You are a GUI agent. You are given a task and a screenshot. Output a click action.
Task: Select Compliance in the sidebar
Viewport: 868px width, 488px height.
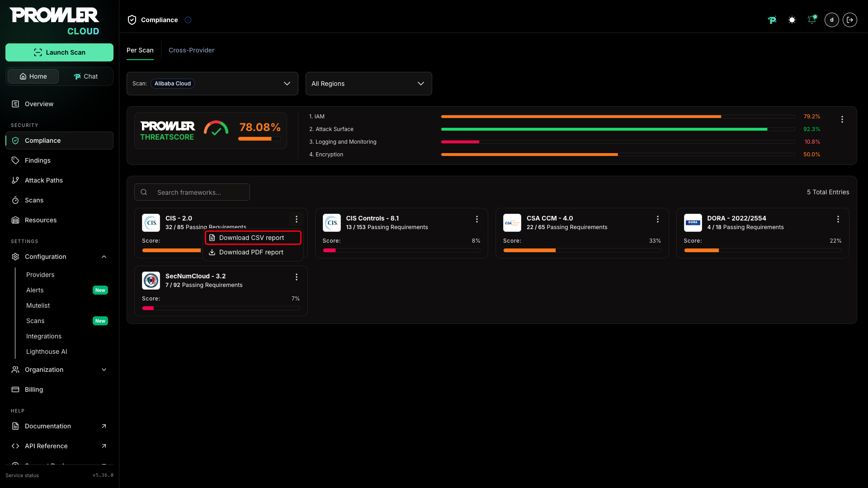point(59,141)
